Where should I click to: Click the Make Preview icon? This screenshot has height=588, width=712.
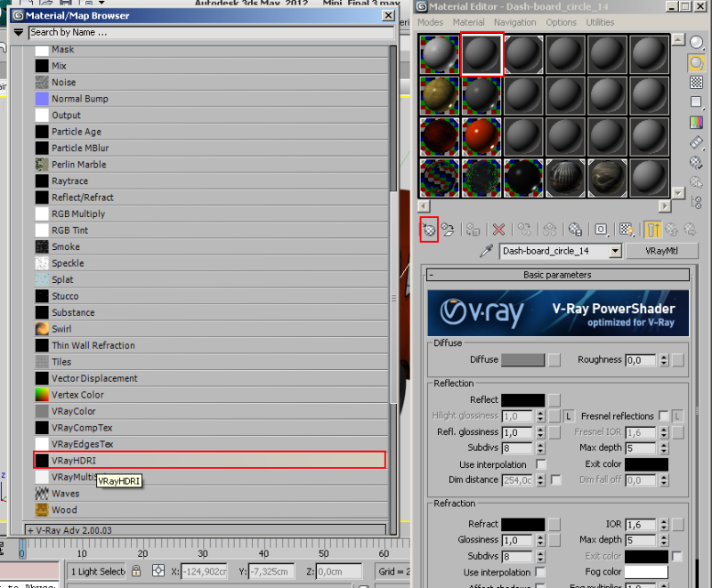point(696,142)
